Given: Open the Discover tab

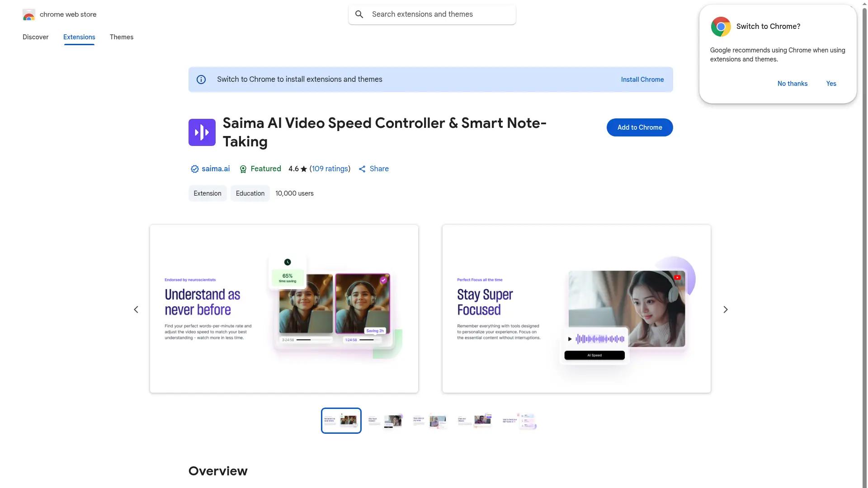Looking at the screenshot, I should [x=35, y=37].
